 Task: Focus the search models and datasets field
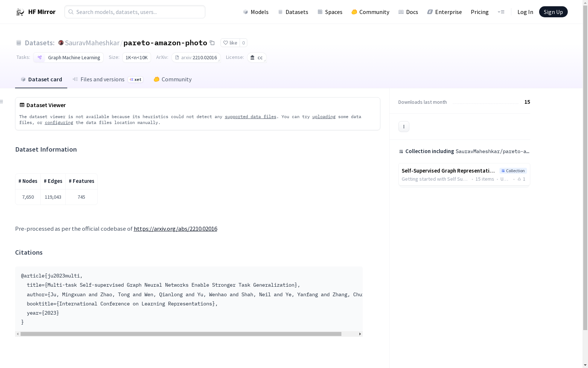coord(135,12)
